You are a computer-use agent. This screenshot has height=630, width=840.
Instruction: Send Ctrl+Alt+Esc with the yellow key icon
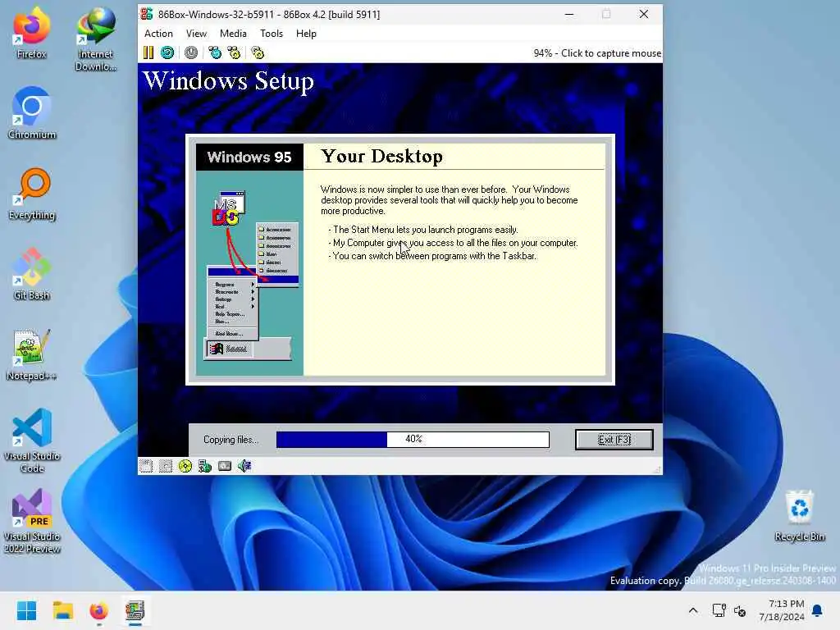234,52
